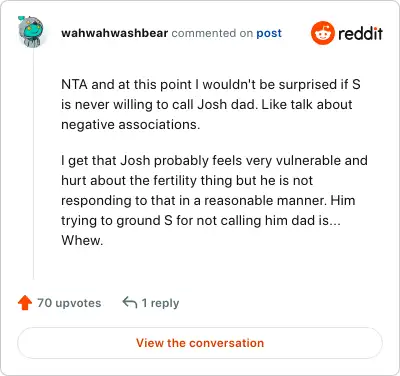Click the 'commented on' label text
The image size is (400, 376).
(x=212, y=33)
